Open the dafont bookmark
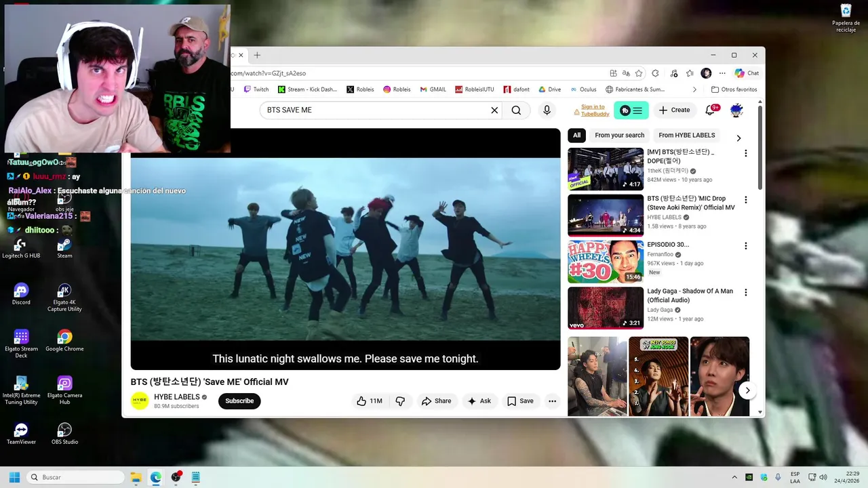The height and width of the screenshot is (488, 868). pyautogui.click(x=517, y=89)
